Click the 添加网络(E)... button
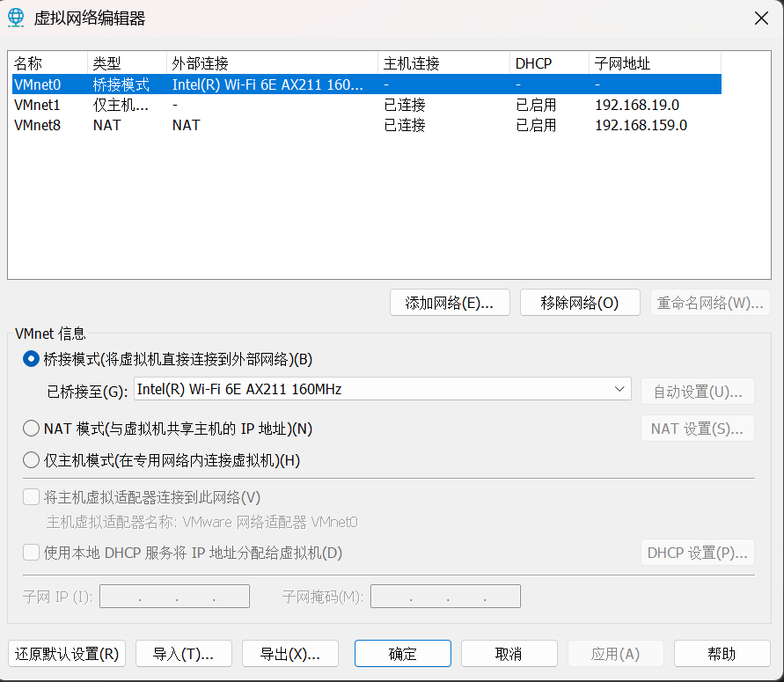This screenshot has height=682, width=784. [450, 303]
